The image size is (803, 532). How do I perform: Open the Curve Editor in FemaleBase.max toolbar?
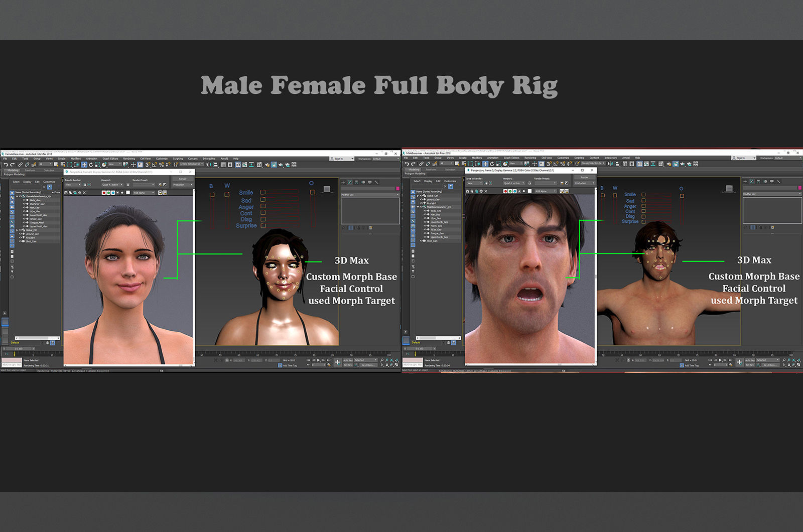pyautogui.click(x=245, y=165)
